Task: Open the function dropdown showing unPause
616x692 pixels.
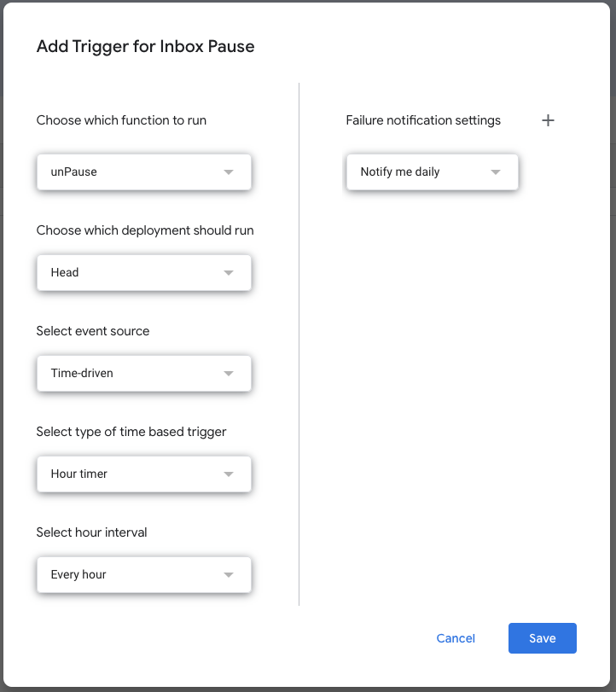Action: 144,172
